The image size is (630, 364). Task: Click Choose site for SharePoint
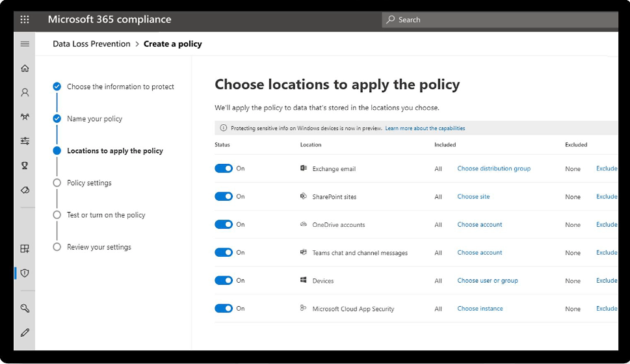(x=473, y=196)
